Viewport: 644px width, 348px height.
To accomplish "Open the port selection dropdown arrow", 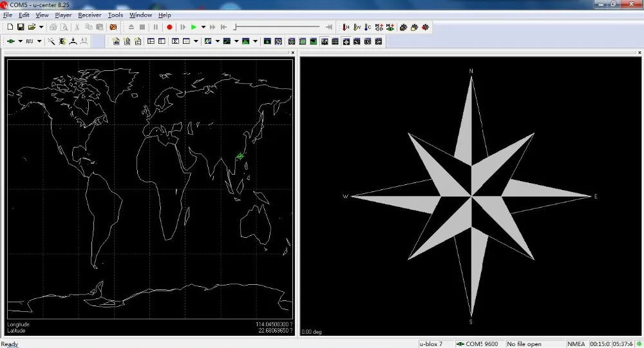I will (x=20, y=41).
